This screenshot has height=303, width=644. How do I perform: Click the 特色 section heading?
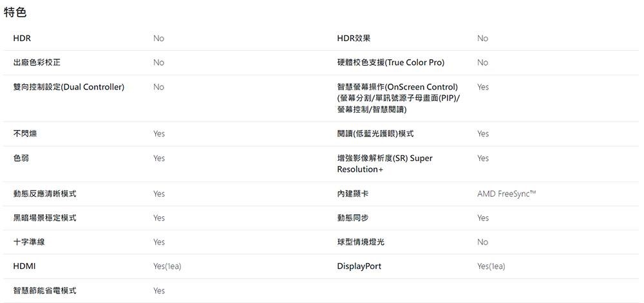(15, 12)
